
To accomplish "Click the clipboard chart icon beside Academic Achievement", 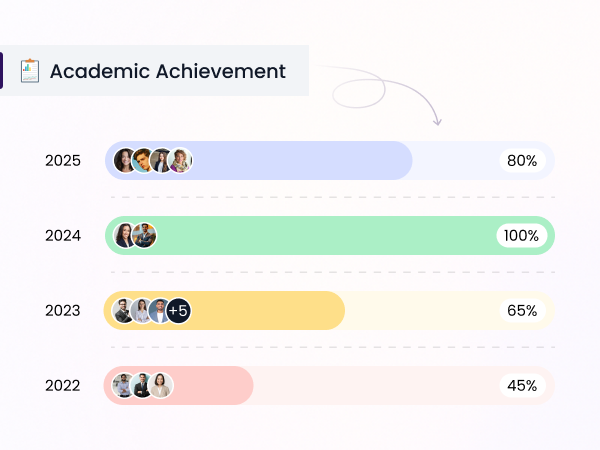I will tap(30, 71).
